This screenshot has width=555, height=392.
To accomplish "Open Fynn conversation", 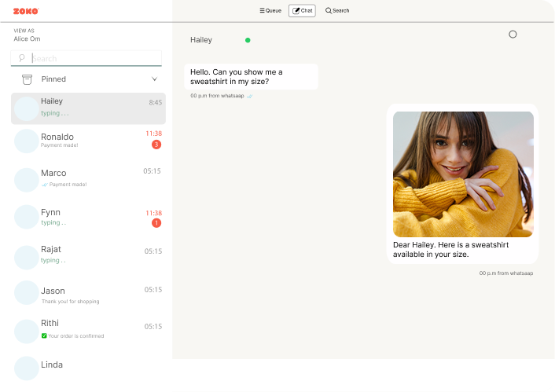I will click(88, 217).
